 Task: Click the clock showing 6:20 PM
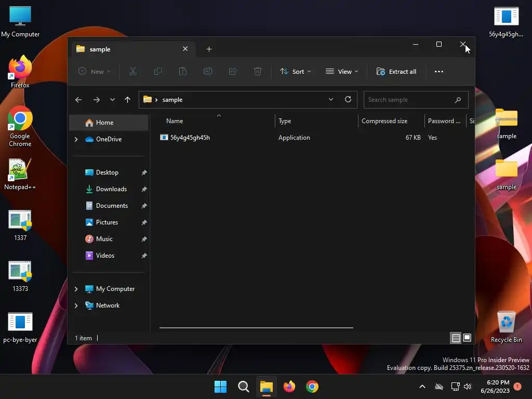(495, 387)
